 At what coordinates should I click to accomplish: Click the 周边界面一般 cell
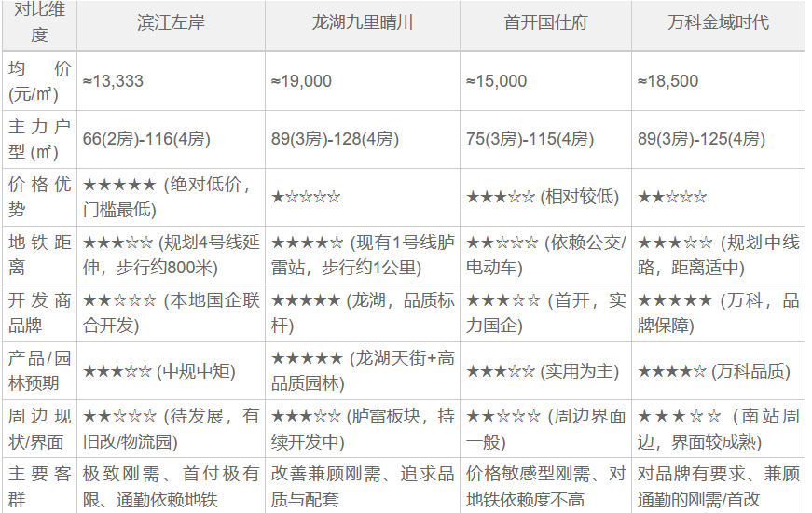545,428
